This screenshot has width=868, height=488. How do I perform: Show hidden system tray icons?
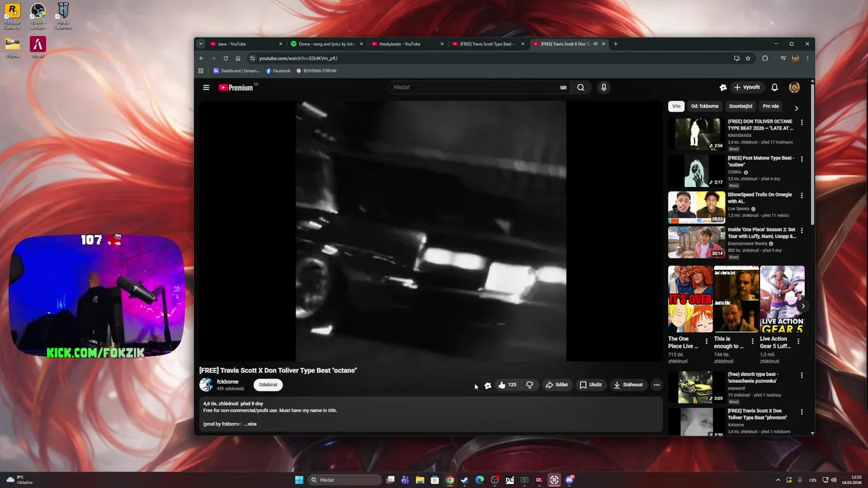(779, 480)
